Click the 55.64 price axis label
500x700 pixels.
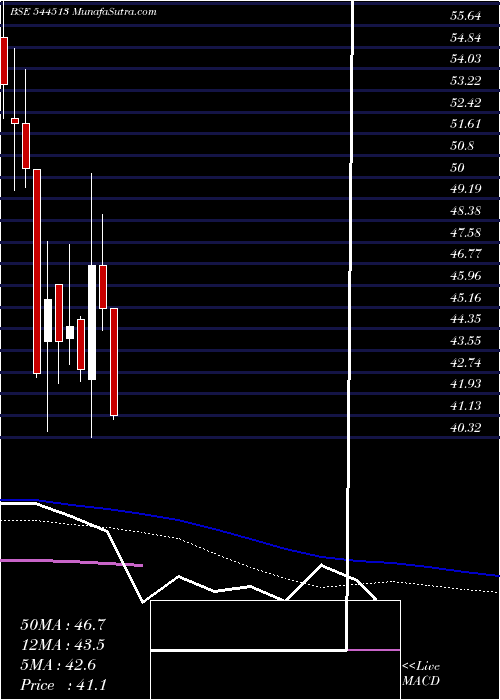coord(466,16)
